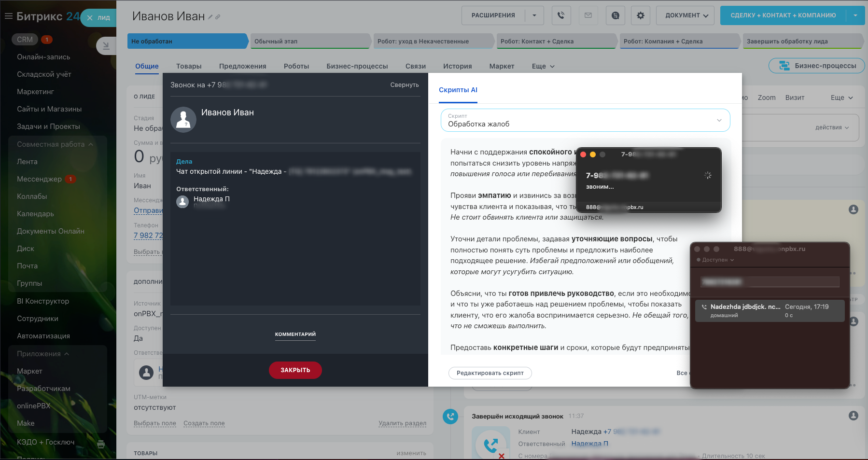Select stage 'Робот: Компания + Сделка'

pyautogui.click(x=680, y=41)
